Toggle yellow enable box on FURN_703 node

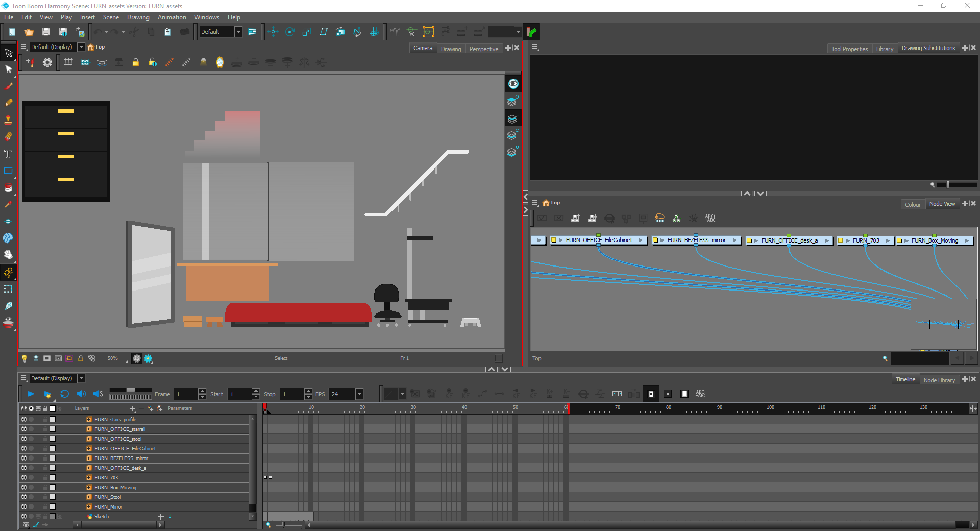(x=841, y=240)
